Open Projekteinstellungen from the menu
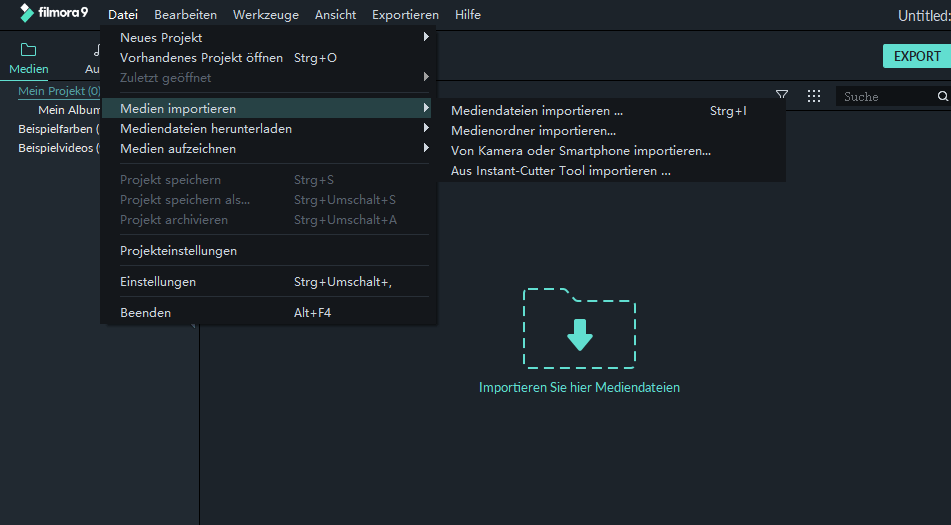Screen dimensions: 951x525 (x=269, y=250)
